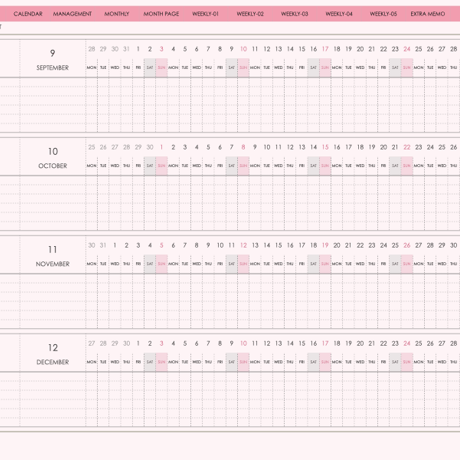Click the DECEMBER month label
Image resolution: width=460 pixels, height=460 pixels.
tap(52, 362)
